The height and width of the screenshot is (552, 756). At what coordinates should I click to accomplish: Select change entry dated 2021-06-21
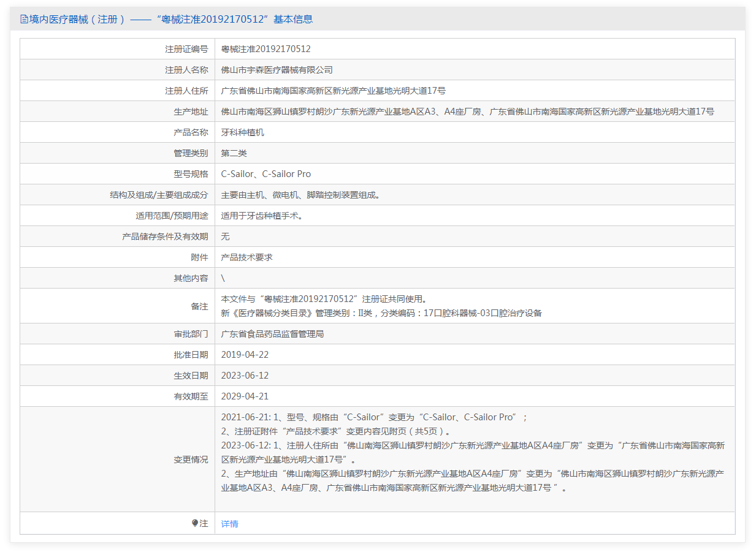(374, 417)
